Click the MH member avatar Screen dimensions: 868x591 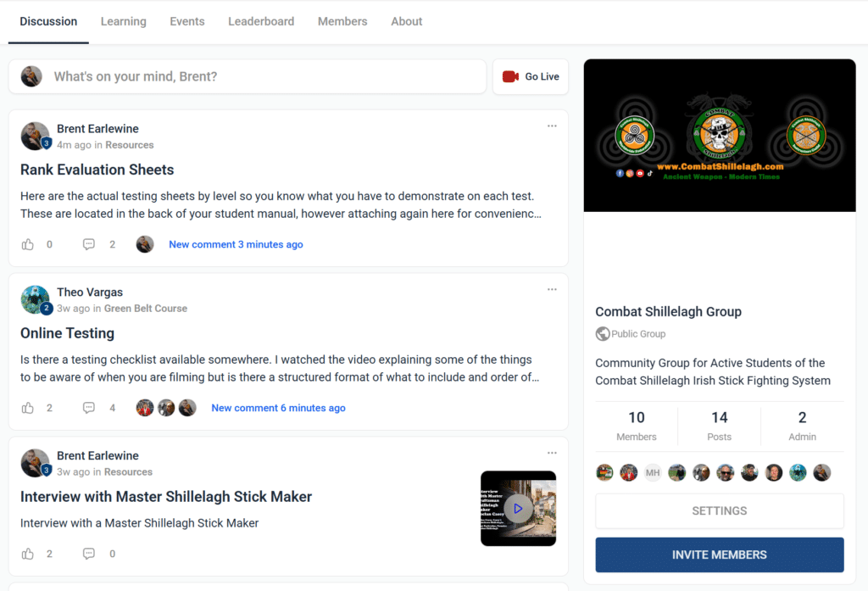click(652, 472)
